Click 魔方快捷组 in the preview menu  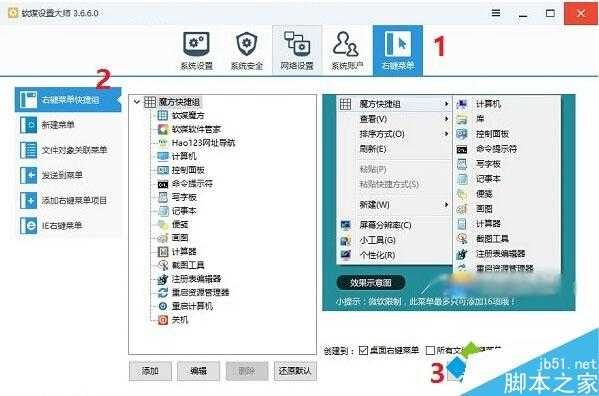pyautogui.click(x=394, y=104)
